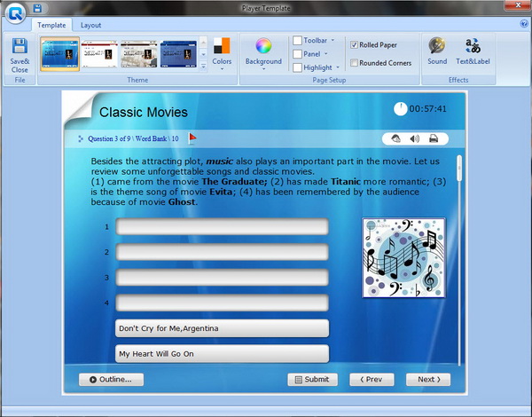This screenshot has height=417, width=532.
Task: Go to the Next question
Action: [428, 379]
